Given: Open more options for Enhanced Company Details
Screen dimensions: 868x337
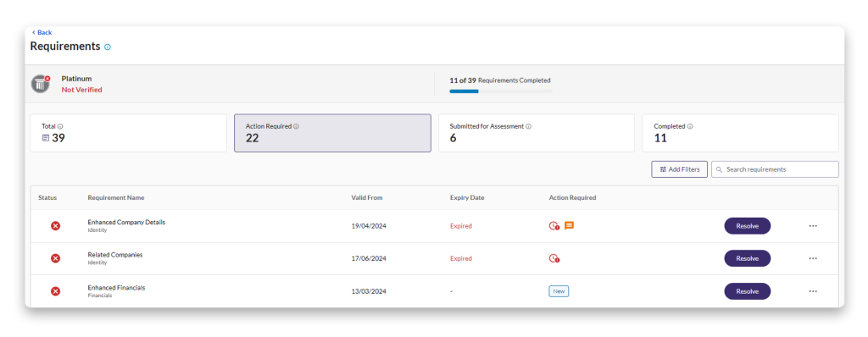Looking at the screenshot, I should 813,226.
